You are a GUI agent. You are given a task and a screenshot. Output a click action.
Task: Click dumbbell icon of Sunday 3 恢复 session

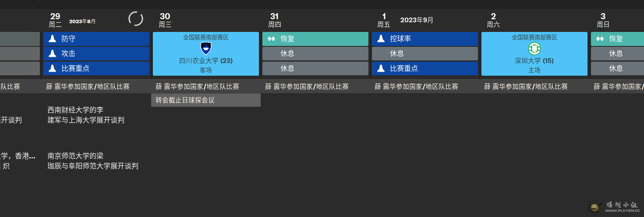(x=600, y=39)
